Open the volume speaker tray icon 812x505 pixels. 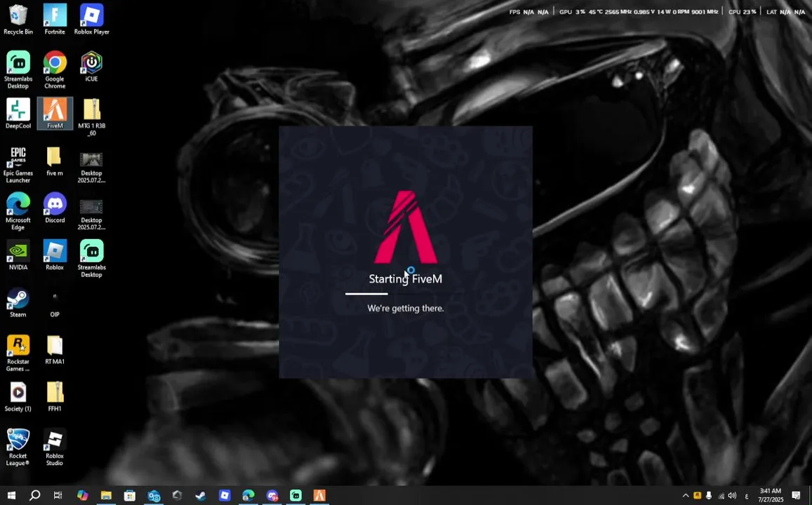pyautogui.click(x=732, y=496)
